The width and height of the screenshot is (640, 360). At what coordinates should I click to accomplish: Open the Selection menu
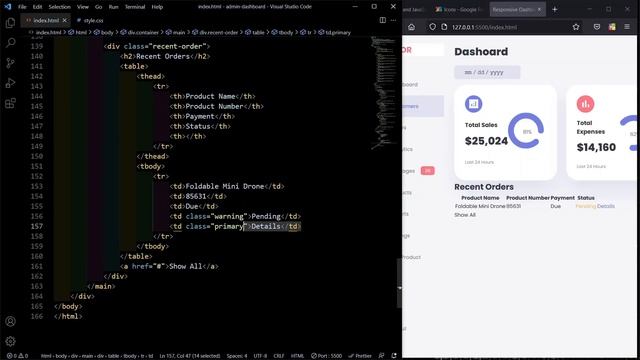(60, 7)
